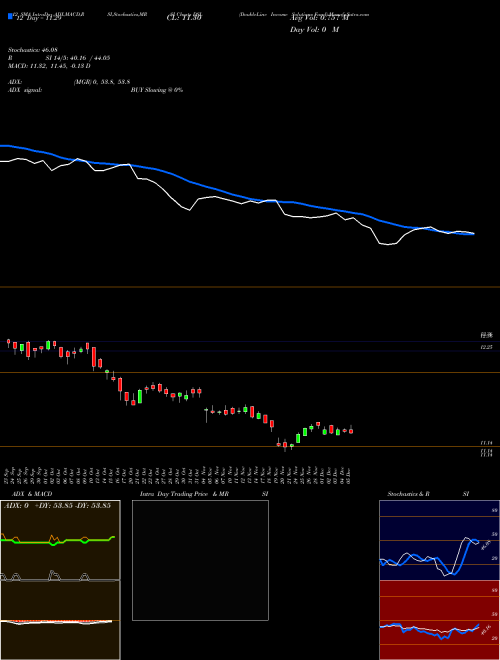Image resolution: width=500 pixels, height=660 pixels.
Task: Click the 'Intra Day Trading Price & MR' title
Action: 184,494
